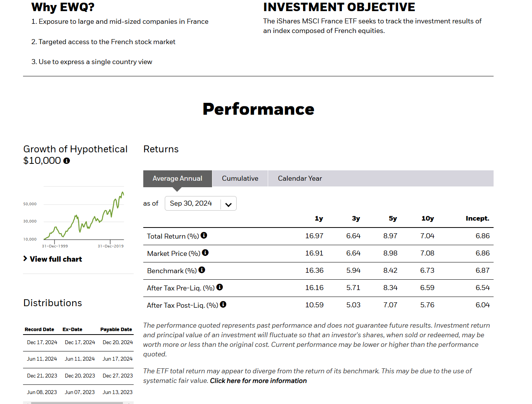Click chevron arrow next to View full chart
This screenshot has height=404, width=532.
[25, 259]
